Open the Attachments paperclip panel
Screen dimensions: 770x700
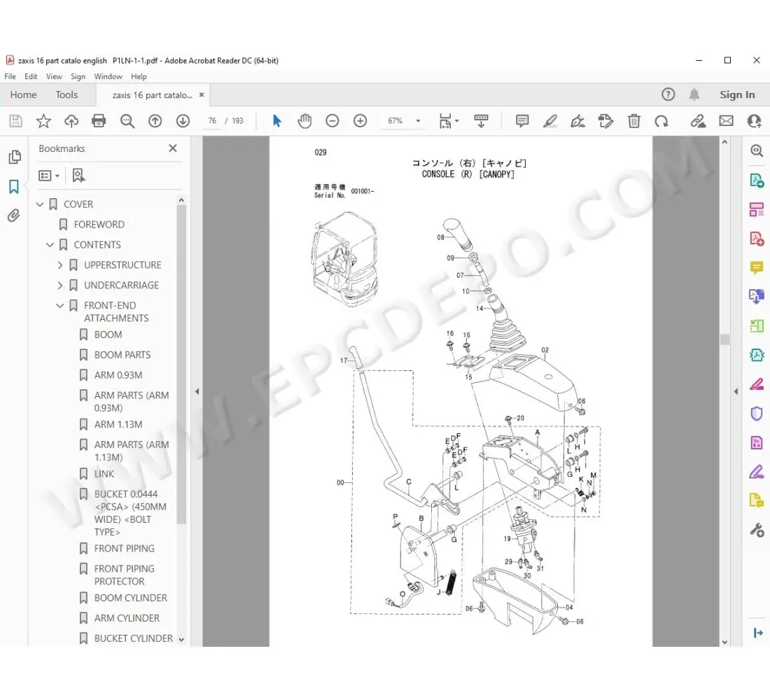[x=14, y=216]
